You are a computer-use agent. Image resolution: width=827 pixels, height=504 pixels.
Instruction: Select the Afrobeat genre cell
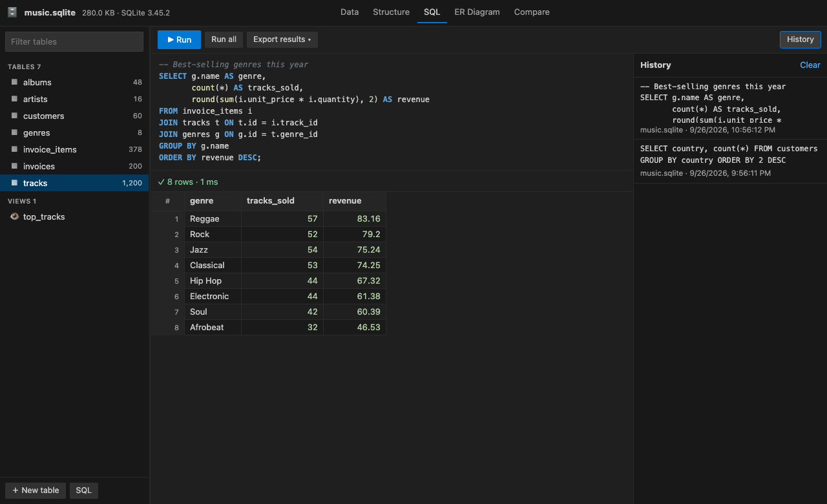(x=213, y=327)
